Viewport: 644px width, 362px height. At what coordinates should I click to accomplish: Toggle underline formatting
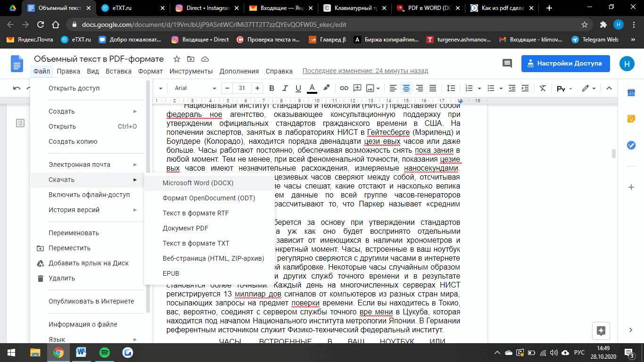(298, 88)
